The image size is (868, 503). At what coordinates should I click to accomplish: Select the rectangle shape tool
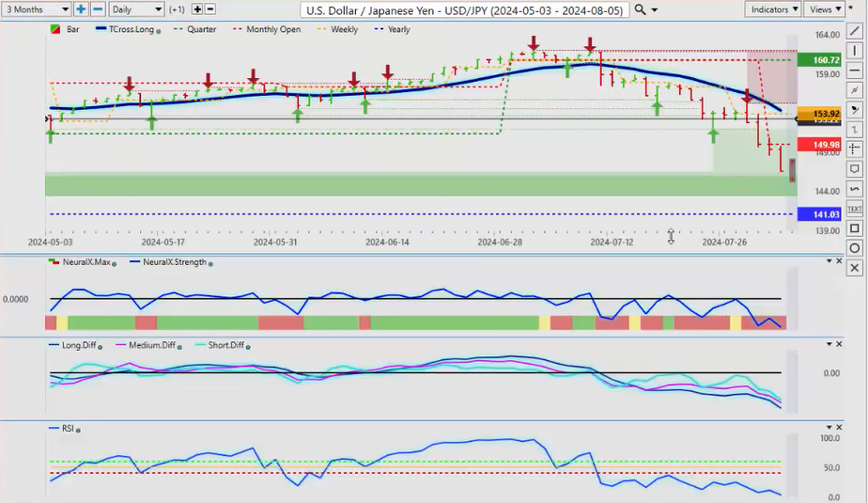coord(855,228)
